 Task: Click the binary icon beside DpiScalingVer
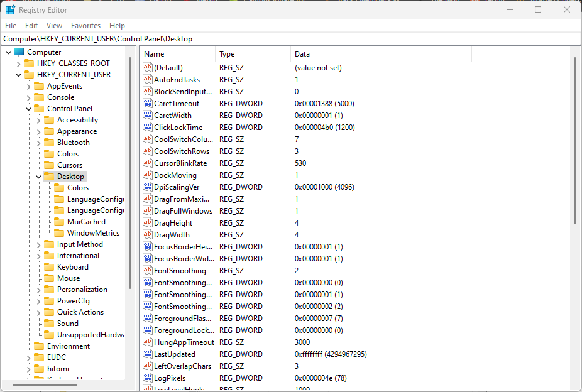(x=147, y=187)
